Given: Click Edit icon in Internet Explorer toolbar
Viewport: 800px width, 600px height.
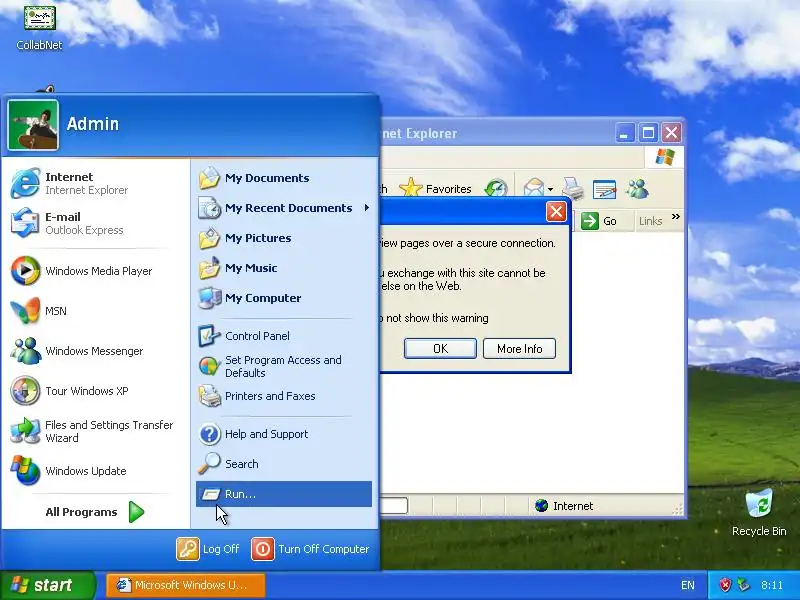Looking at the screenshot, I should click(x=605, y=189).
